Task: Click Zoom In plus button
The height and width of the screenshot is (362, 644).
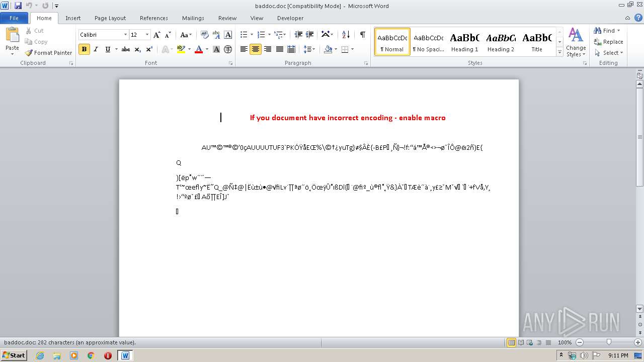Action: (638, 342)
